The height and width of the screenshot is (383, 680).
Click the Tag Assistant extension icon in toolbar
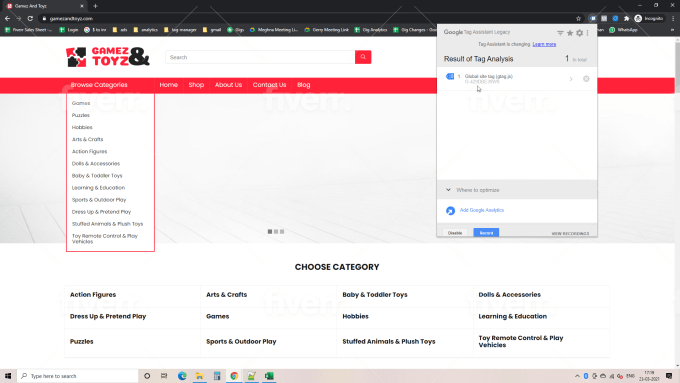(x=593, y=19)
